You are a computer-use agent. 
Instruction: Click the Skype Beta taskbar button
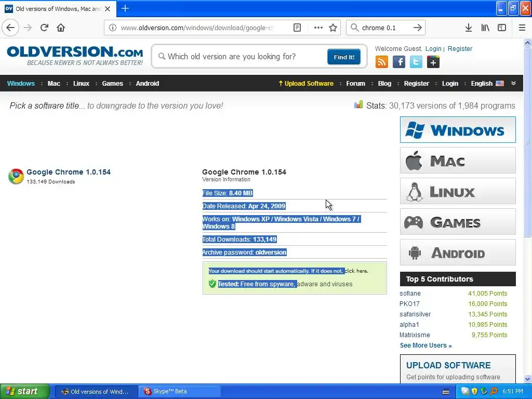point(179,392)
